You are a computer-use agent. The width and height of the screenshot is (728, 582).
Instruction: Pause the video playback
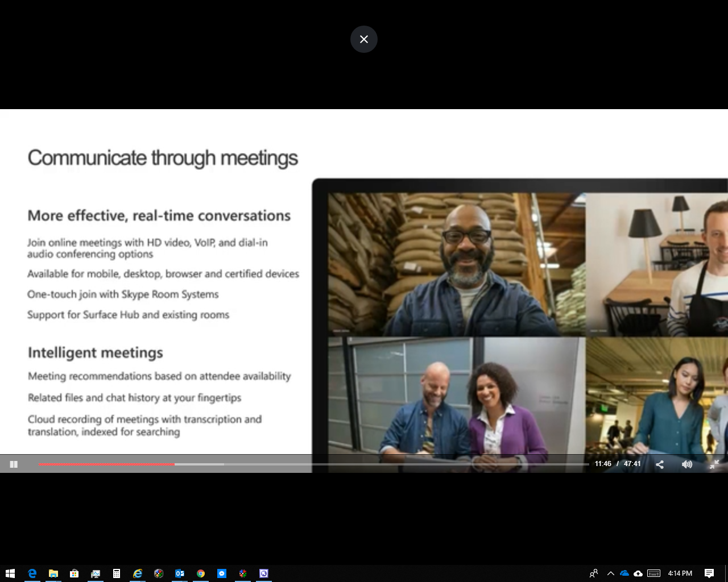[14, 464]
